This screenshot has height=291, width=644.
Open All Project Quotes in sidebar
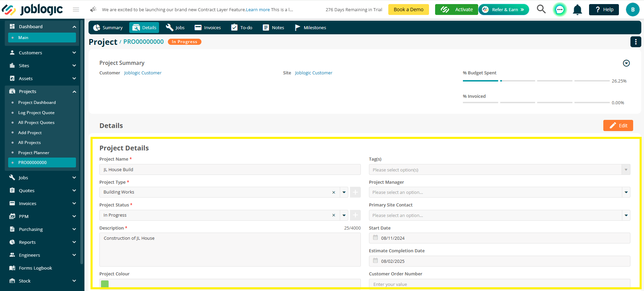[x=36, y=123]
